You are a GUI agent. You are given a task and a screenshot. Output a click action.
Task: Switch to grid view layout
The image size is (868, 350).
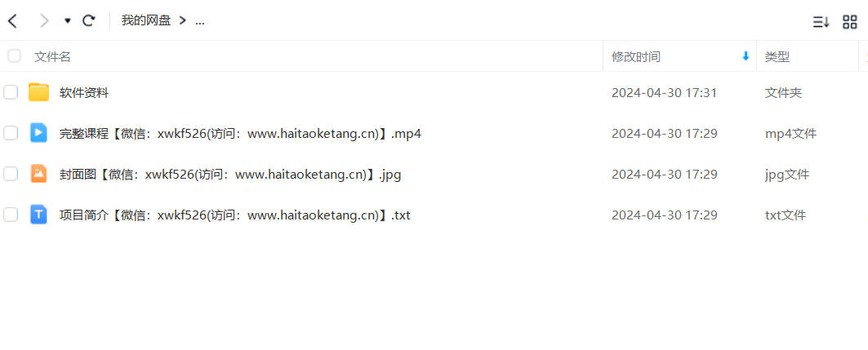[x=850, y=22]
